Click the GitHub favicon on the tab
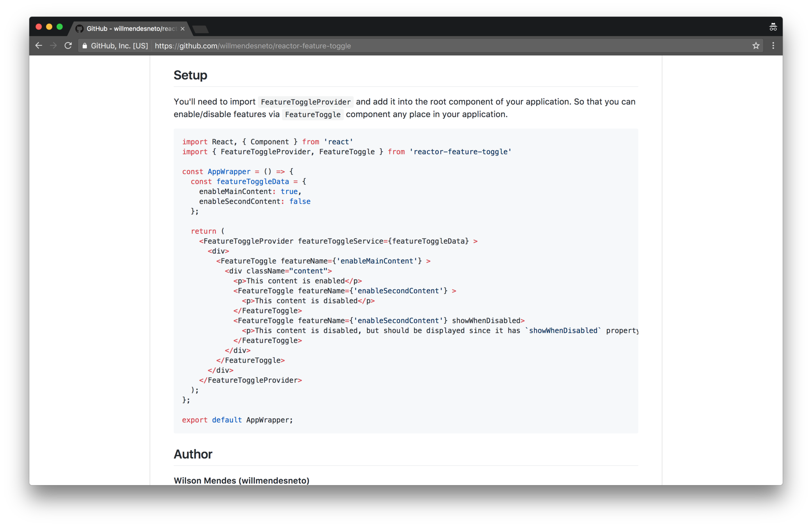 pos(79,29)
